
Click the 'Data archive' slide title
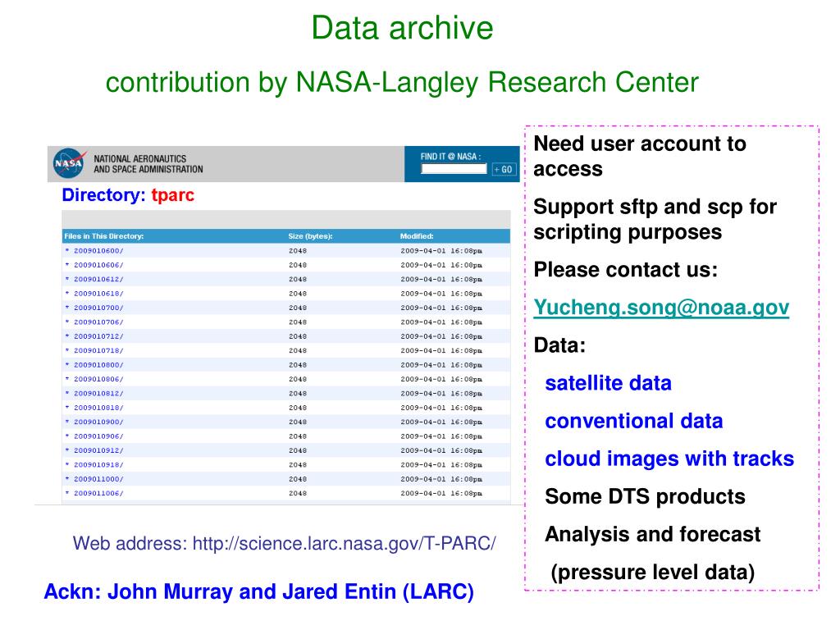pos(402,28)
